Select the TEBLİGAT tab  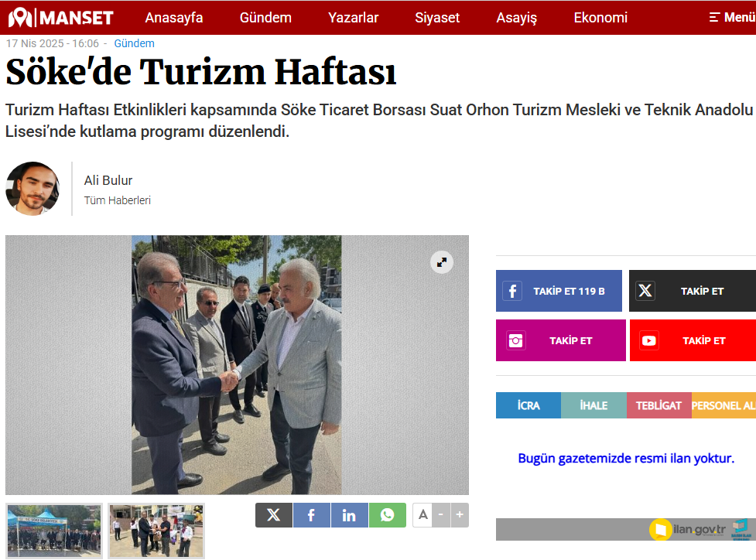point(659,405)
